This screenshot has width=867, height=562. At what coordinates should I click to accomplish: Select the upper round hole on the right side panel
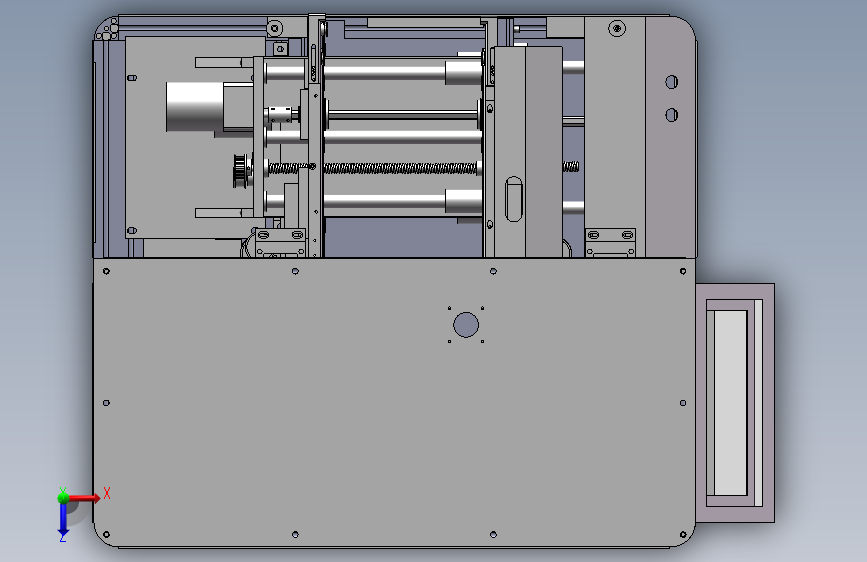[671, 82]
